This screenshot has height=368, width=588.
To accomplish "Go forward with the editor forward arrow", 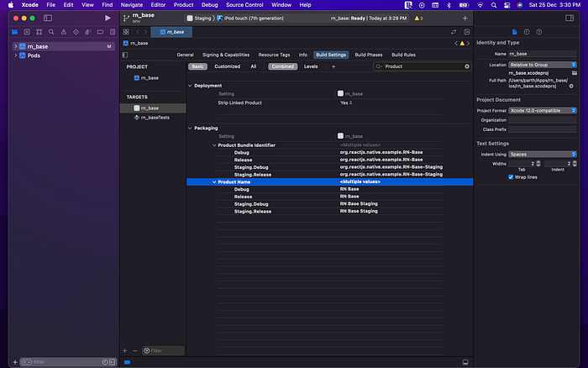I will [145, 32].
